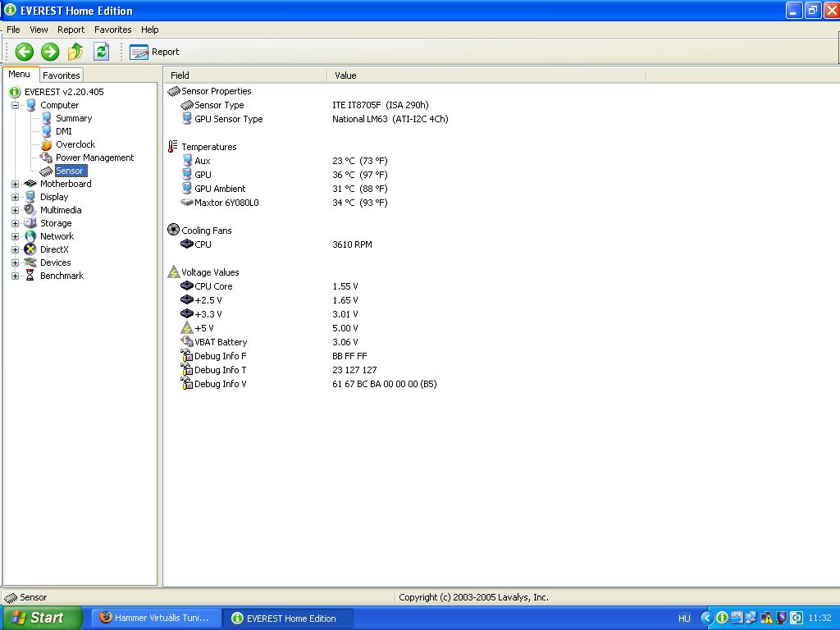Click the up-level arrow toolbar icon

click(75, 52)
